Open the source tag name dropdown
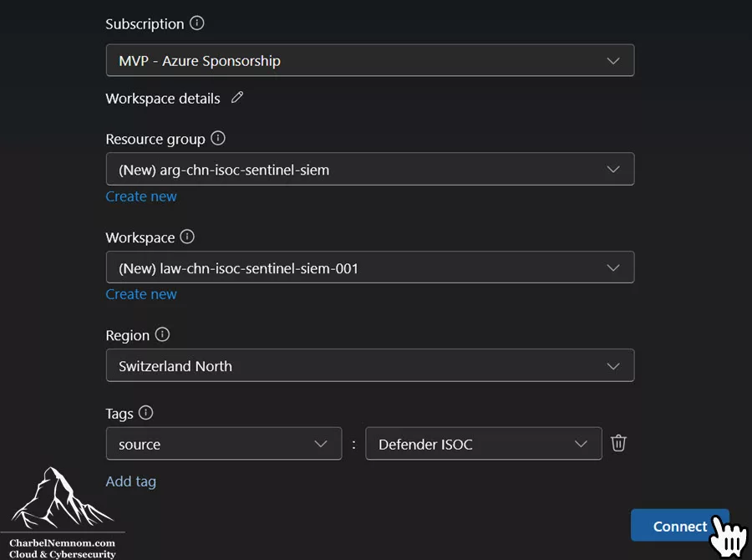 click(223, 444)
